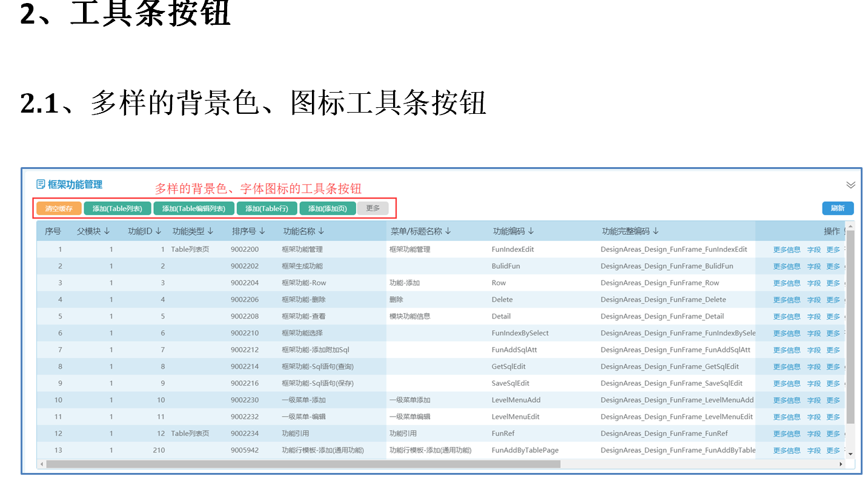Screen dimensions: 868x479
Task: Click the 一级菜单-添加 name cell
Action: tap(304, 400)
